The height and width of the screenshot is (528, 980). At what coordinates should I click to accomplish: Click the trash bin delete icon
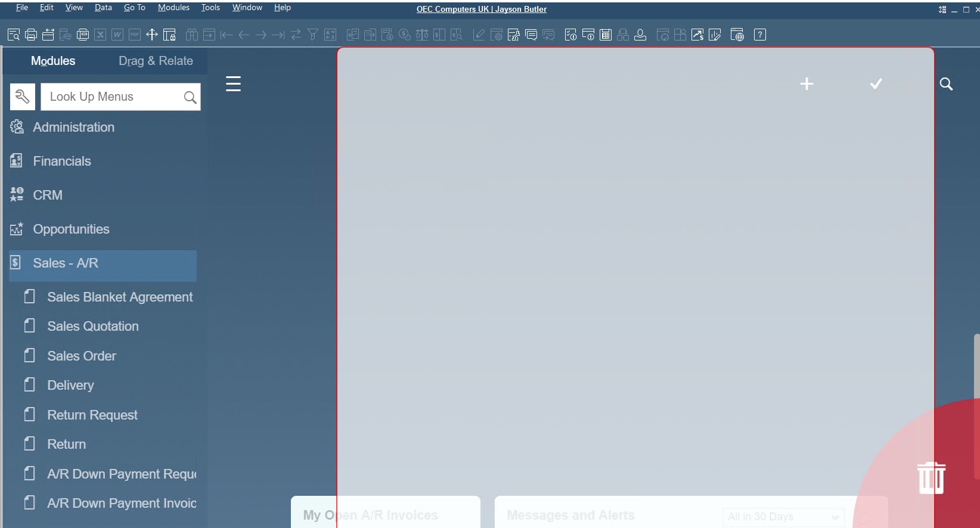click(931, 478)
